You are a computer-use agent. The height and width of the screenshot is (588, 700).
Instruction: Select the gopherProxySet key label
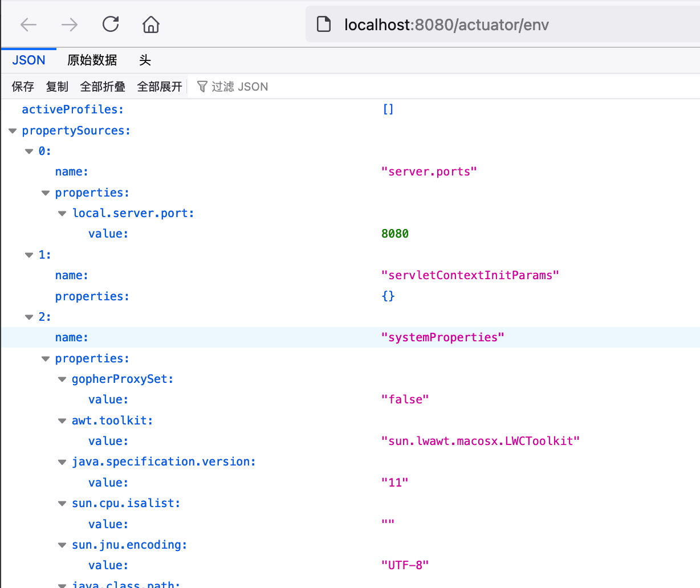pos(123,379)
